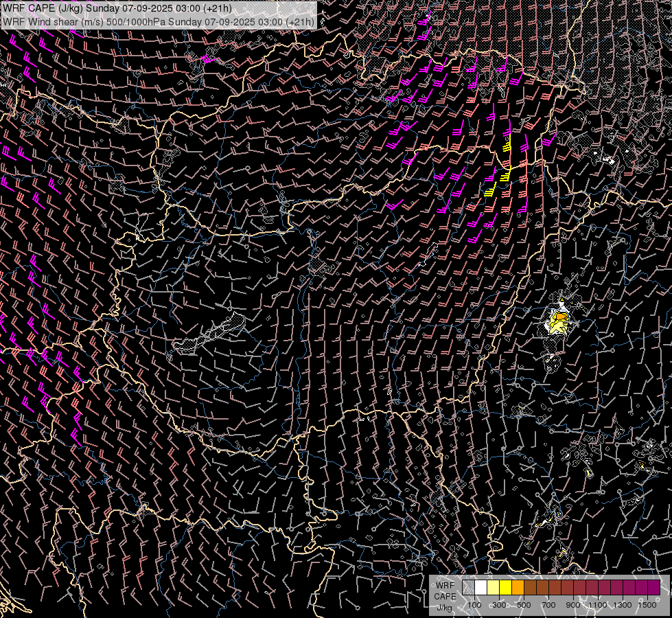672x618 pixels.
Task: Click the legend label 300
Action: [x=499, y=605]
